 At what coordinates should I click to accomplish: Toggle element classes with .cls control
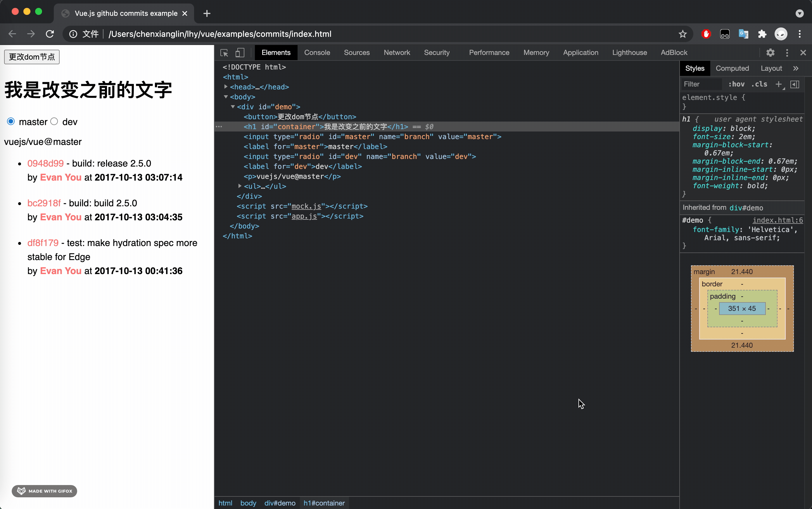(758, 84)
